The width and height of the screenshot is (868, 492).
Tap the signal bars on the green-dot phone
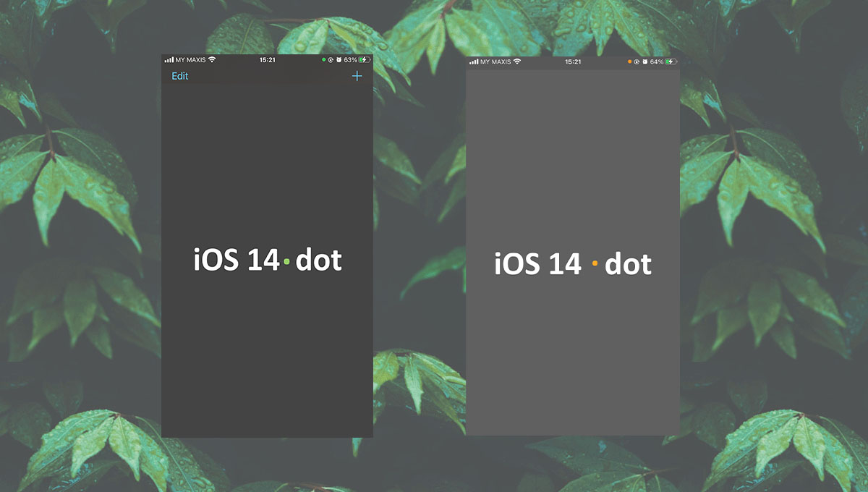(x=169, y=60)
